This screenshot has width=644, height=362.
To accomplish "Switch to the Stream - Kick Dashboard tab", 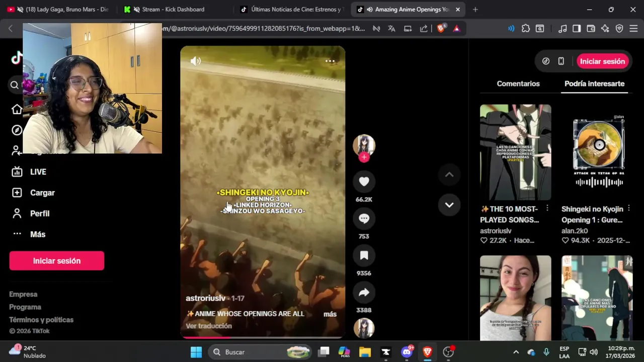I will [x=173, y=10].
